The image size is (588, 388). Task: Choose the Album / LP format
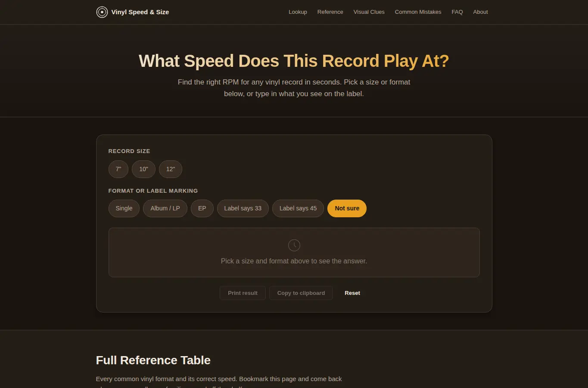tap(165, 208)
